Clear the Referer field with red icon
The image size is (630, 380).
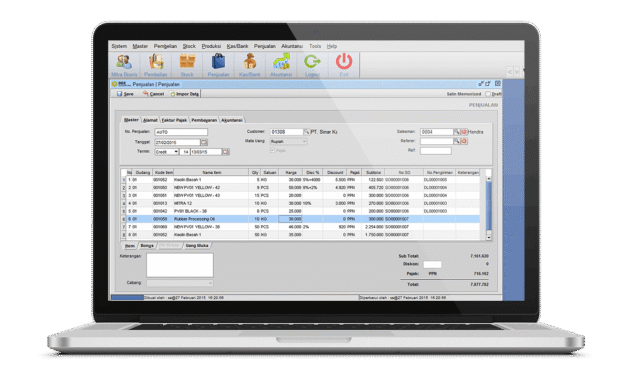coord(464,141)
